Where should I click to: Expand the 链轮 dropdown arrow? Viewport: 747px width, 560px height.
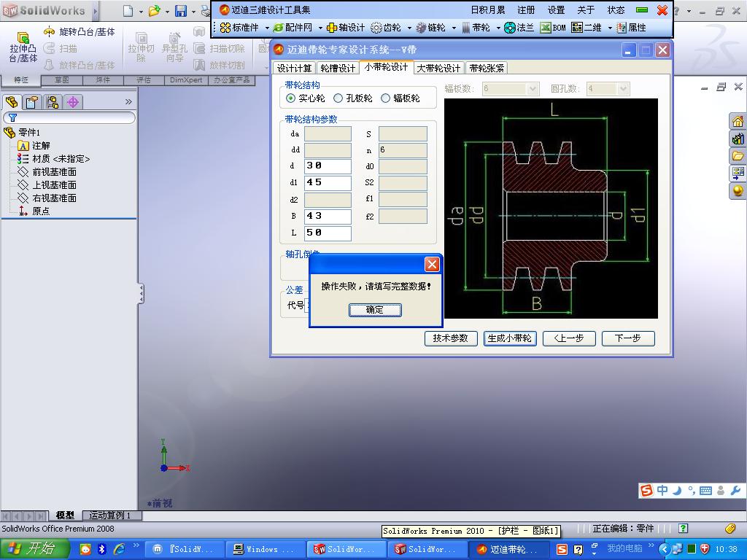(x=454, y=28)
